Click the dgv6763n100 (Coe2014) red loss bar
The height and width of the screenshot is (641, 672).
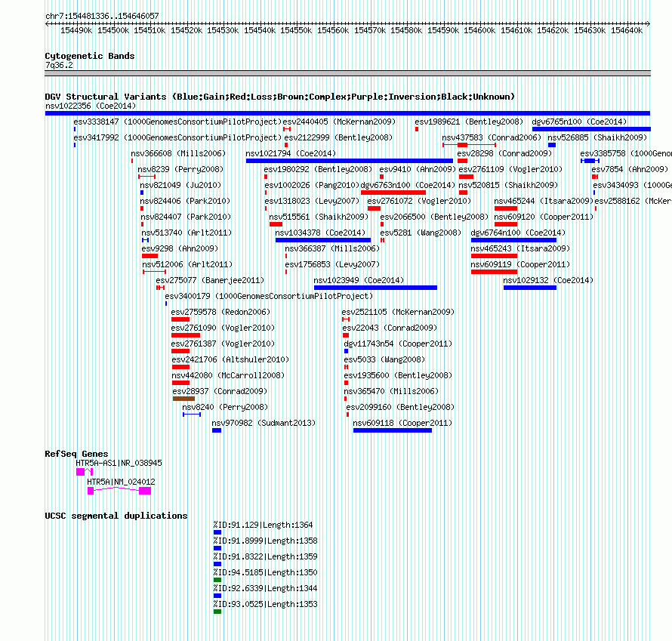pos(393,193)
